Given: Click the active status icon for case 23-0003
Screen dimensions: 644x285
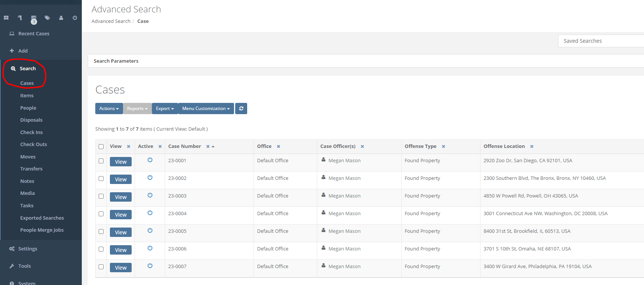Looking at the screenshot, I should pyautogui.click(x=150, y=195).
